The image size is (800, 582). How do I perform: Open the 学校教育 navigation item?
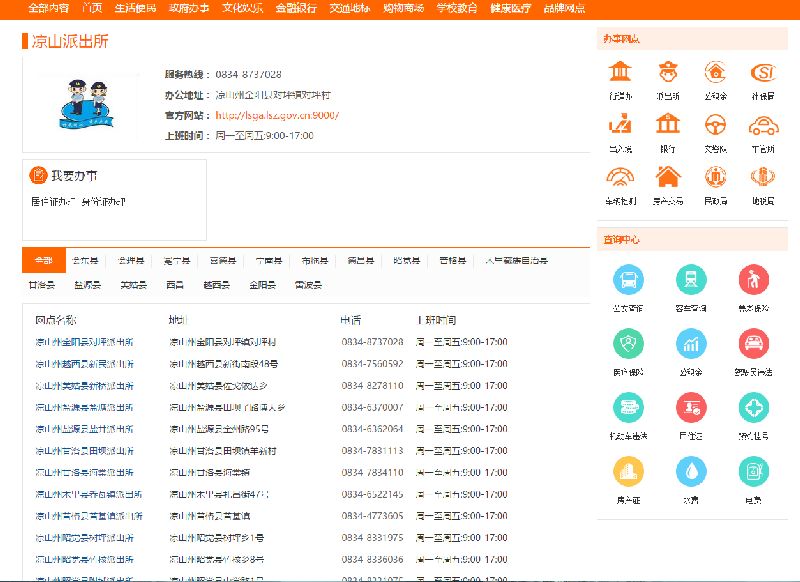(457, 8)
